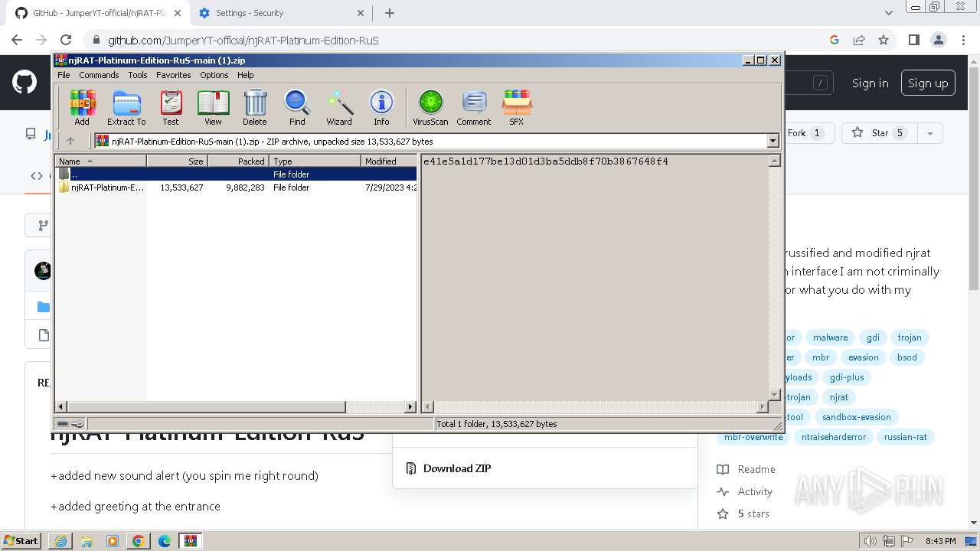Click the Add button in WinRAR toolbar
Viewport: 980px width, 551px height.
point(82,107)
